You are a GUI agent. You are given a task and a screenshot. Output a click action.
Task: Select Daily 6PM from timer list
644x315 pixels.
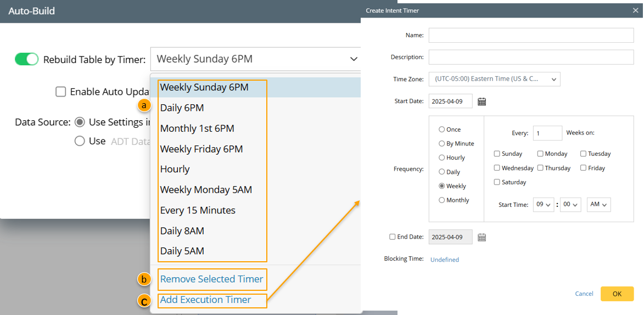click(x=182, y=108)
